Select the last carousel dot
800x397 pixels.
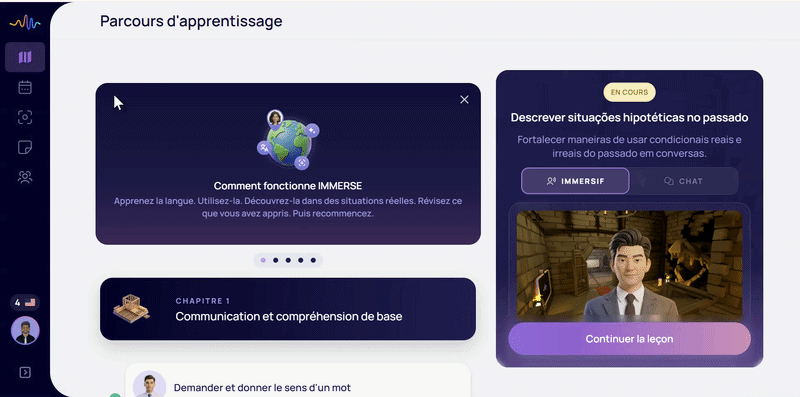pos(313,260)
